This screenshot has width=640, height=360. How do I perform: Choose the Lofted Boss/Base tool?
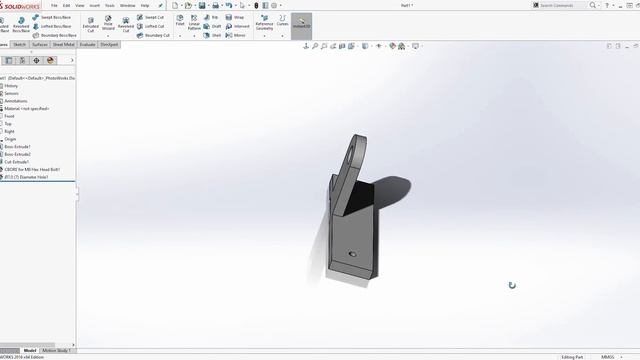coord(51,26)
